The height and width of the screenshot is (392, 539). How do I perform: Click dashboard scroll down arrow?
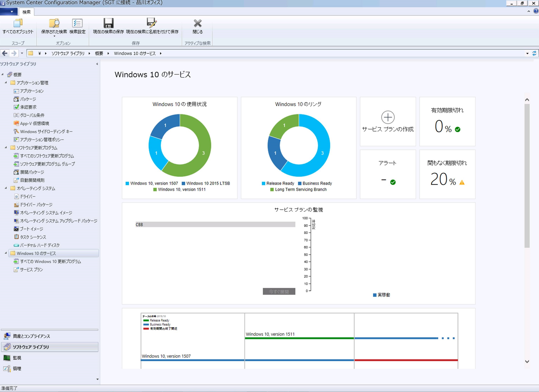pyautogui.click(x=527, y=361)
